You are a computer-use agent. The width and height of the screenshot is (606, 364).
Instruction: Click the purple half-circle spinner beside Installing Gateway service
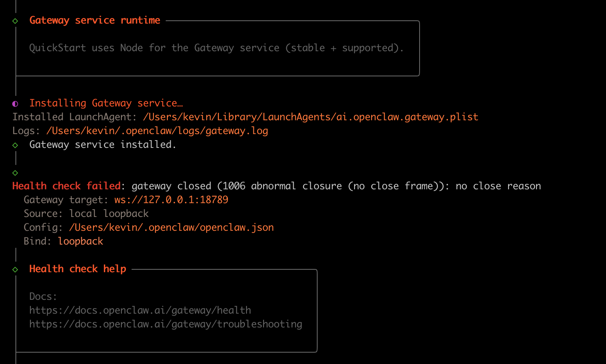(x=15, y=104)
